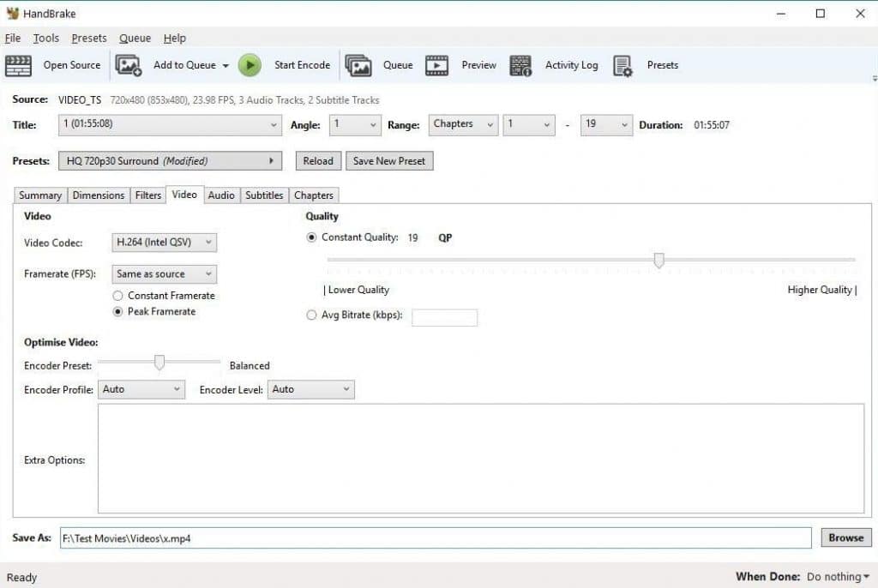Click the Preview filmstrip icon

pyautogui.click(x=436, y=65)
